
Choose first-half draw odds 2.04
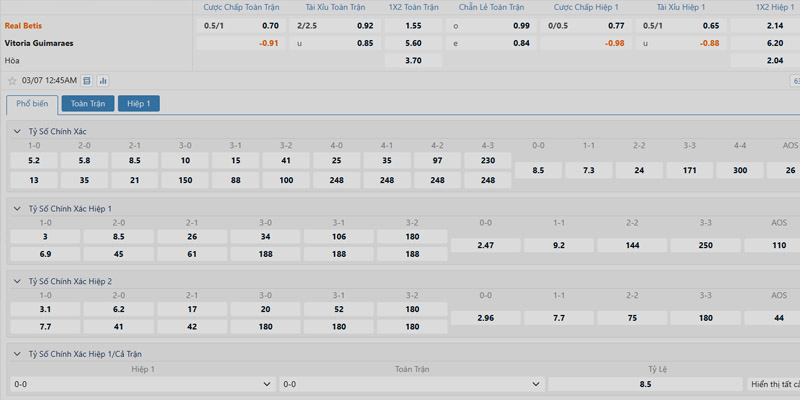[x=765, y=61]
